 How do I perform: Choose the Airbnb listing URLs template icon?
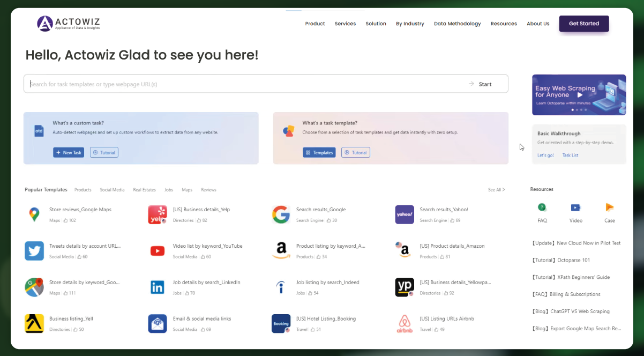tap(405, 323)
